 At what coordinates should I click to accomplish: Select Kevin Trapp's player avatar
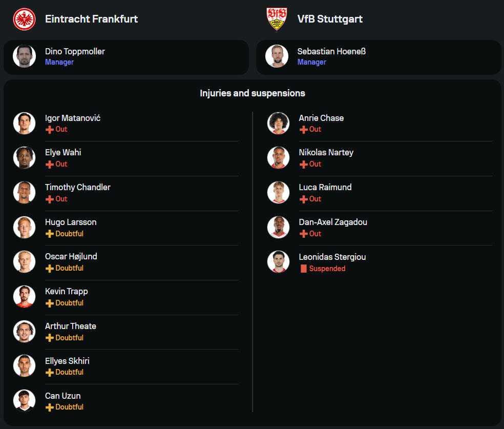(24, 296)
